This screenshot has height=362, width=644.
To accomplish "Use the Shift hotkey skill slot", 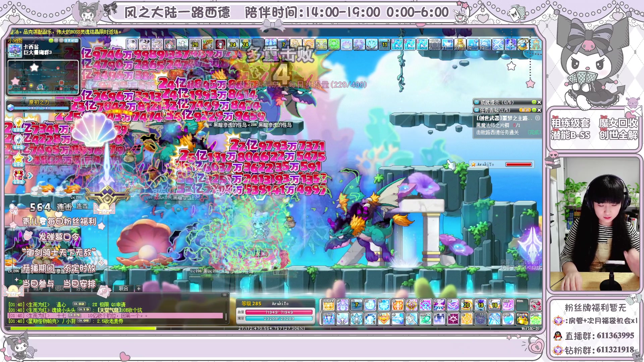I will (329, 305).
